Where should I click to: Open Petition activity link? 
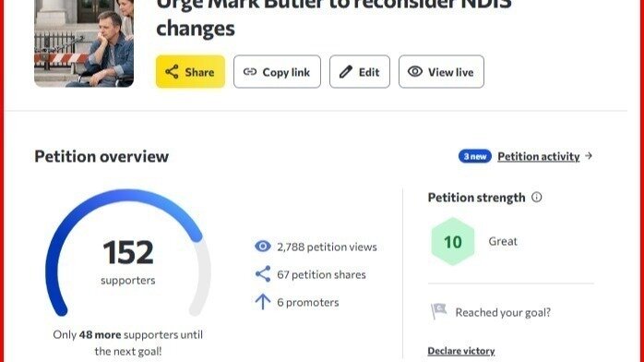(539, 156)
